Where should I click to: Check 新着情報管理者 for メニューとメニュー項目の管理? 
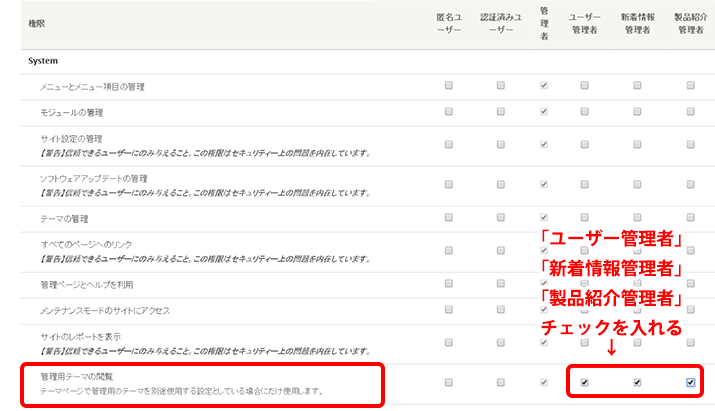pos(637,85)
